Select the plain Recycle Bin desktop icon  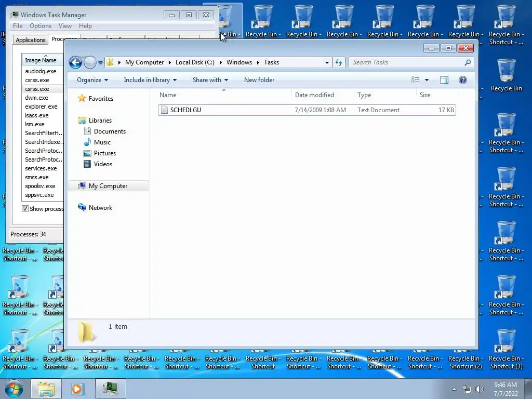(506, 75)
